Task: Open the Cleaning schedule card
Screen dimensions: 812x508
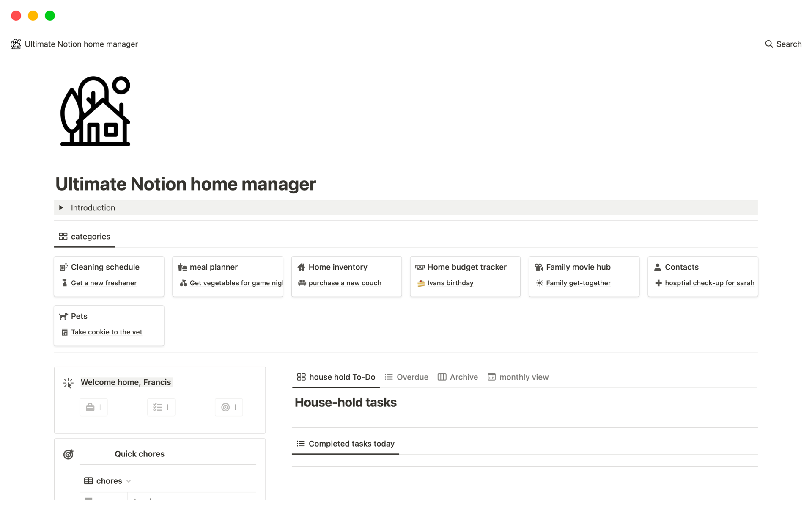Action: [x=105, y=267]
